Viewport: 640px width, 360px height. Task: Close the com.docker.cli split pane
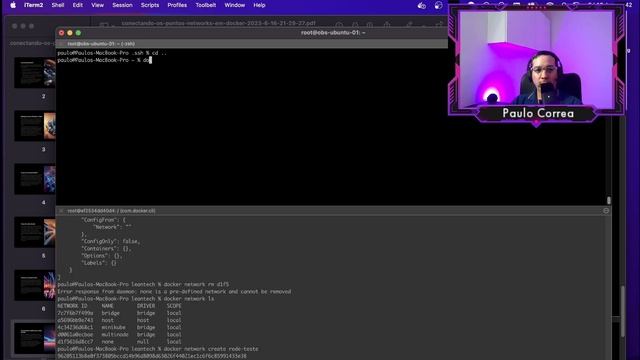click(61, 211)
